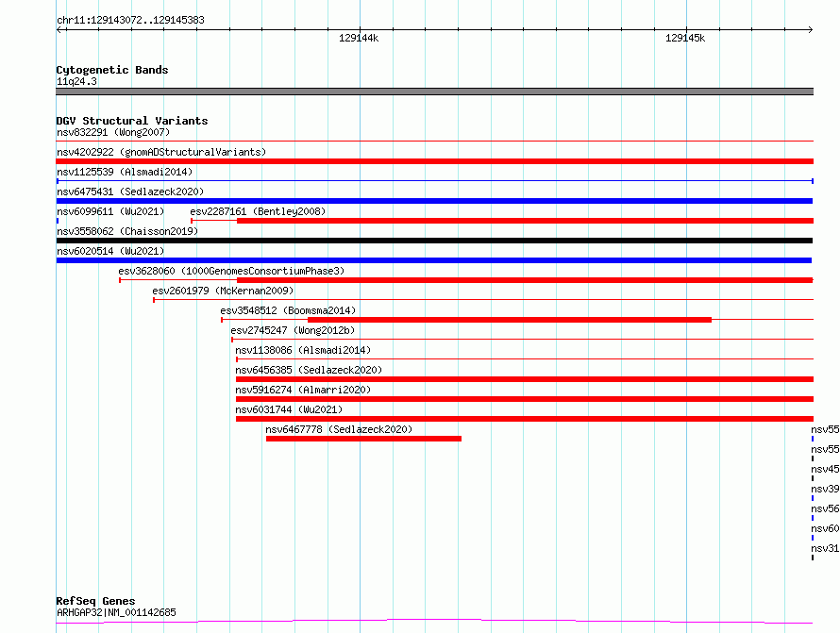The width and height of the screenshot is (840, 633).
Task: Click the chr11:129143072..129145383 region label
Action: (130, 20)
